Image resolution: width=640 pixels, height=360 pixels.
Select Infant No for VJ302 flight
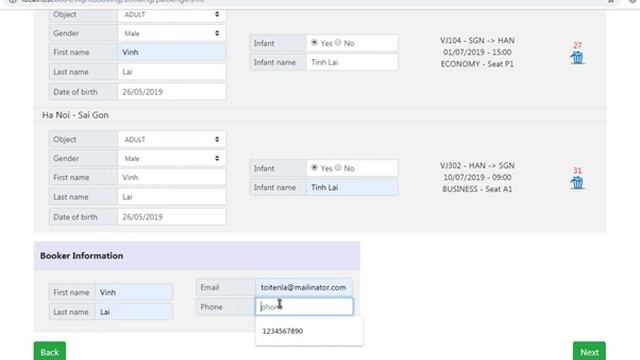coord(338,167)
